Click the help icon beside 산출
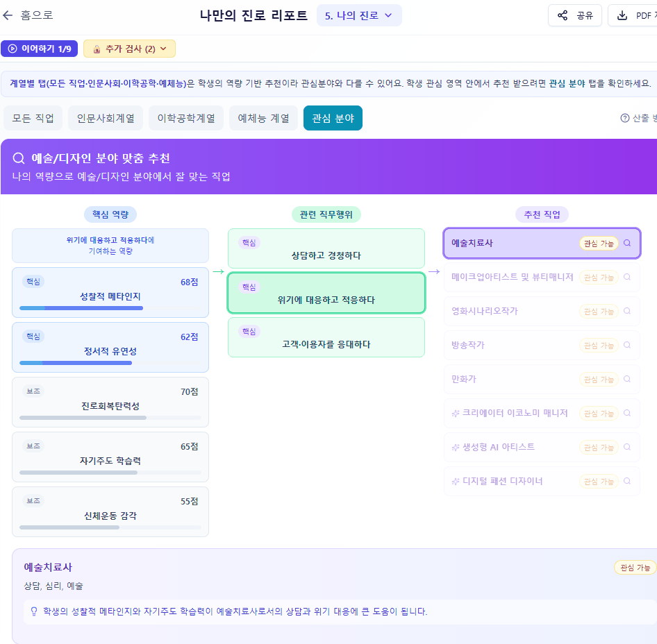Screen dimensions: 657x644 [x=625, y=118]
